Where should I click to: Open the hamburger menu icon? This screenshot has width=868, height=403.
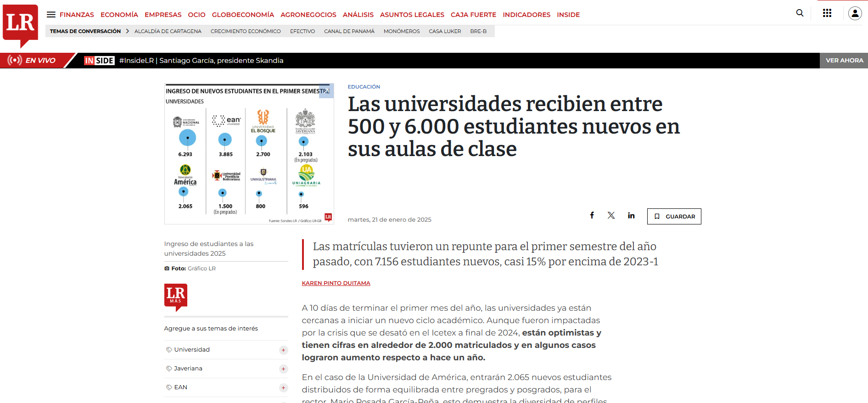pos(51,15)
